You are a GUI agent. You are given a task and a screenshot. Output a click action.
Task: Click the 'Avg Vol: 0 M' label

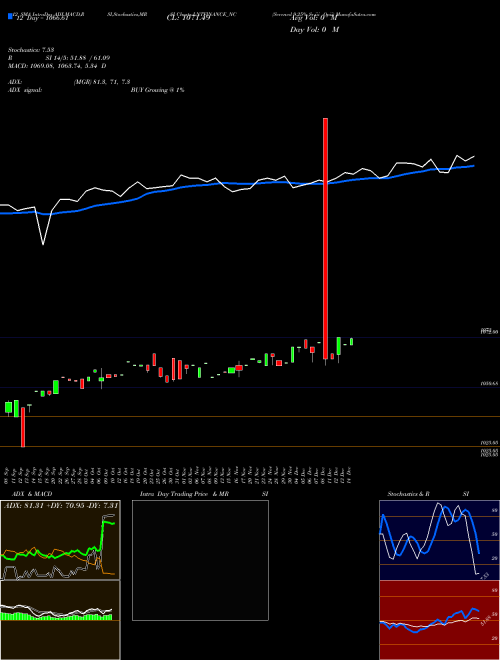click(314, 19)
